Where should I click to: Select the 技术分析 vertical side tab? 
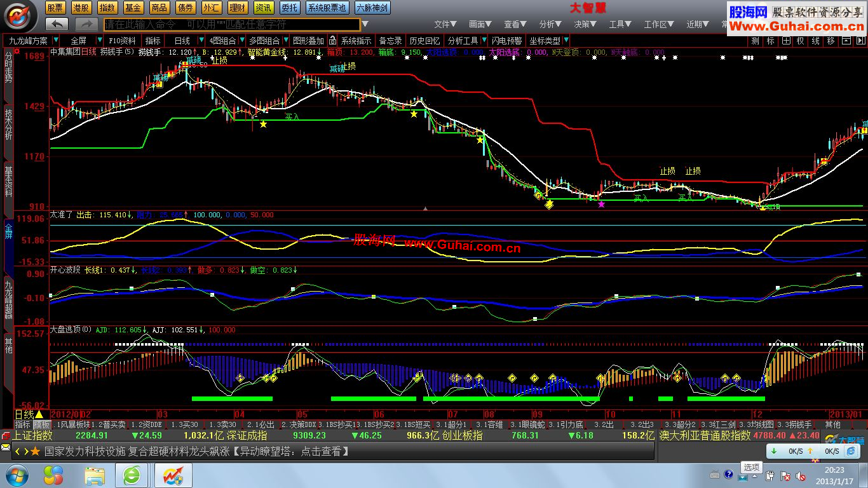pyautogui.click(x=8, y=124)
